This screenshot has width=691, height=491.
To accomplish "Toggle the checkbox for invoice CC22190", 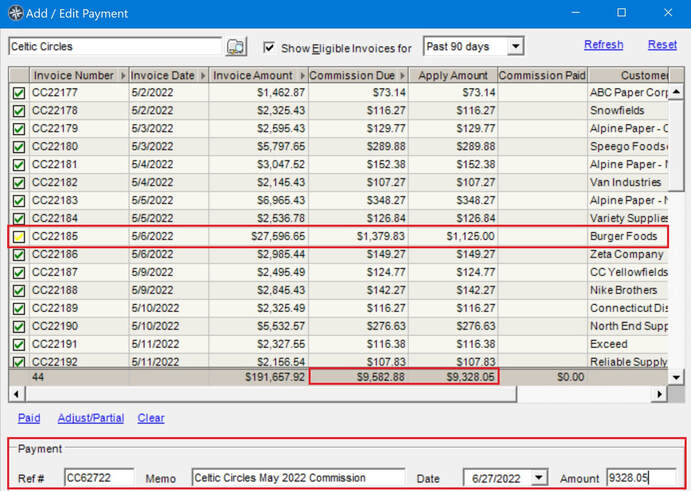I will pyautogui.click(x=19, y=327).
